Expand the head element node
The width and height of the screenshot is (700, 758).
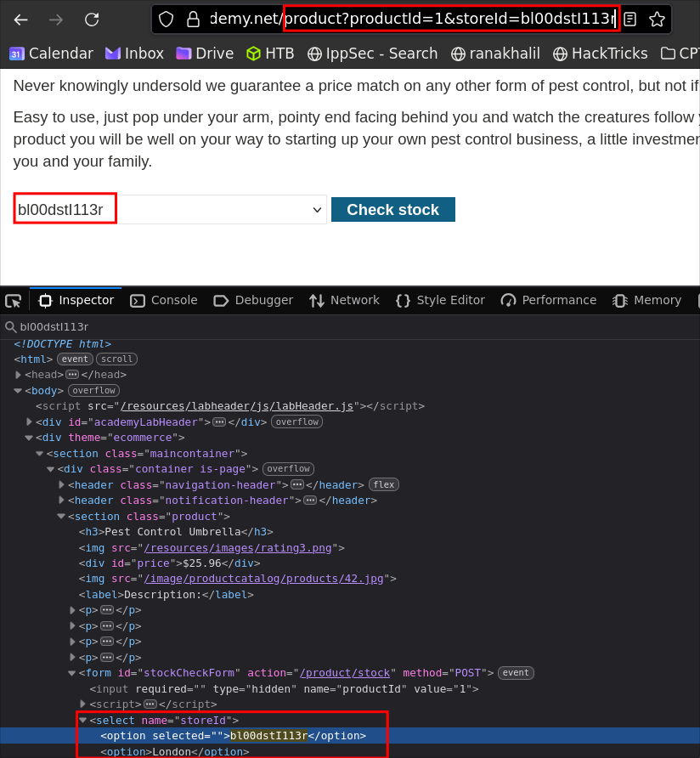19,375
